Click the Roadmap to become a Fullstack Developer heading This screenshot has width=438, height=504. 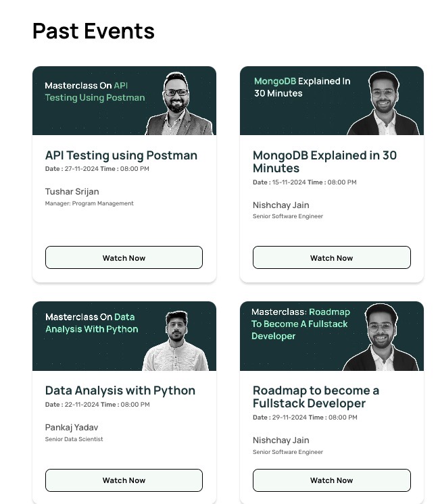click(316, 397)
